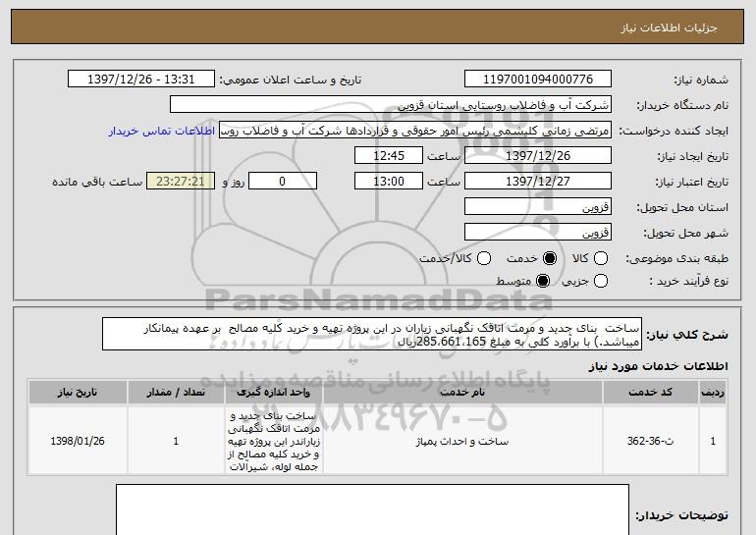Click the section title اطلاعات خدمات مورد نیاز
Screen dimensions: 756x535
click(658, 367)
